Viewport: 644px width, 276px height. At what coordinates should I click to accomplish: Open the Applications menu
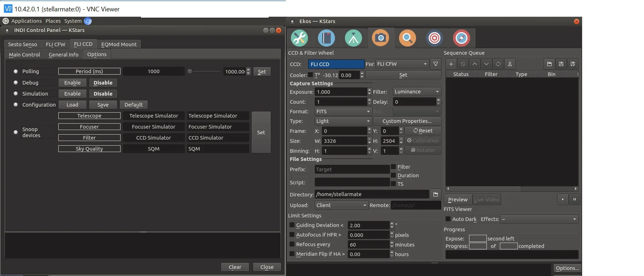click(x=26, y=21)
